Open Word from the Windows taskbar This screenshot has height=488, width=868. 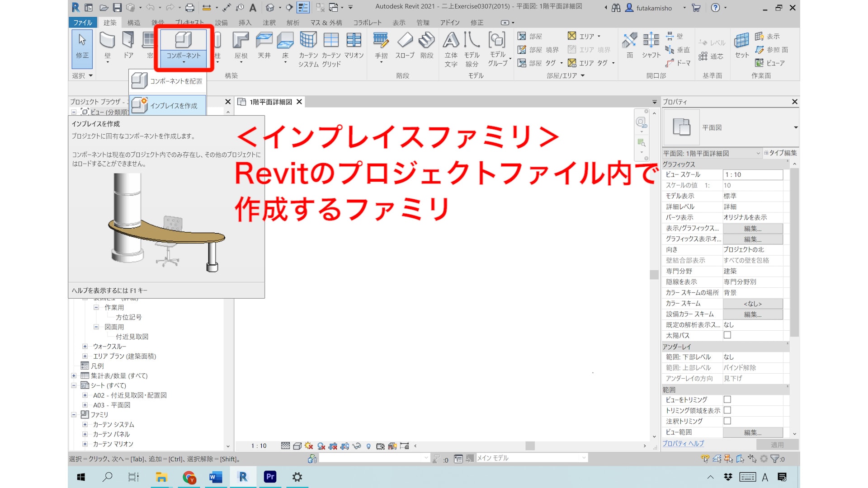(216, 477)
